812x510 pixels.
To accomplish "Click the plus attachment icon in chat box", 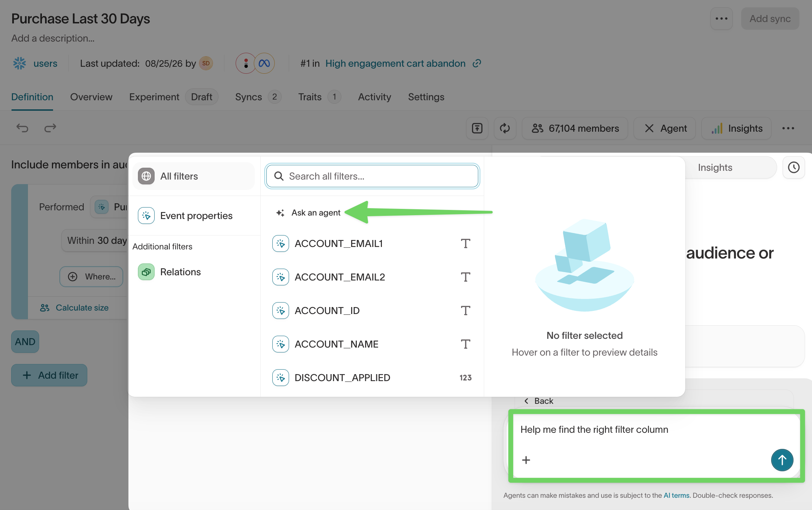I will [x=526, y=460].
